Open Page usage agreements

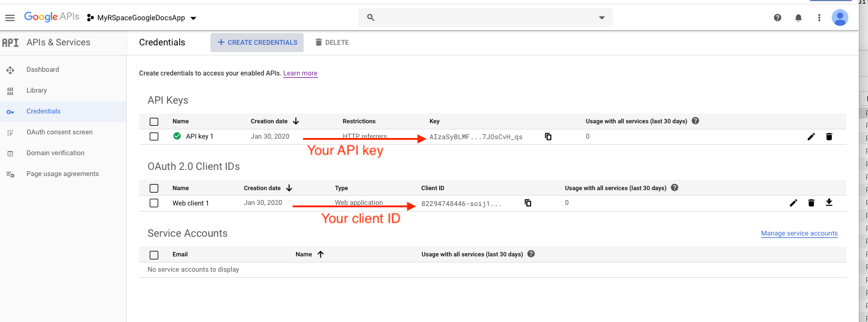pos(63,174)
